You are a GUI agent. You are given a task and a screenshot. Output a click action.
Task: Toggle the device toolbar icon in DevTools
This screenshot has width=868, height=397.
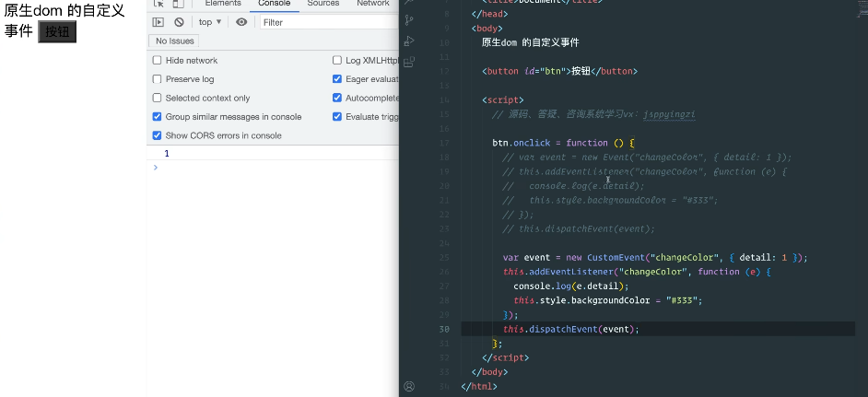coord(178,4)
